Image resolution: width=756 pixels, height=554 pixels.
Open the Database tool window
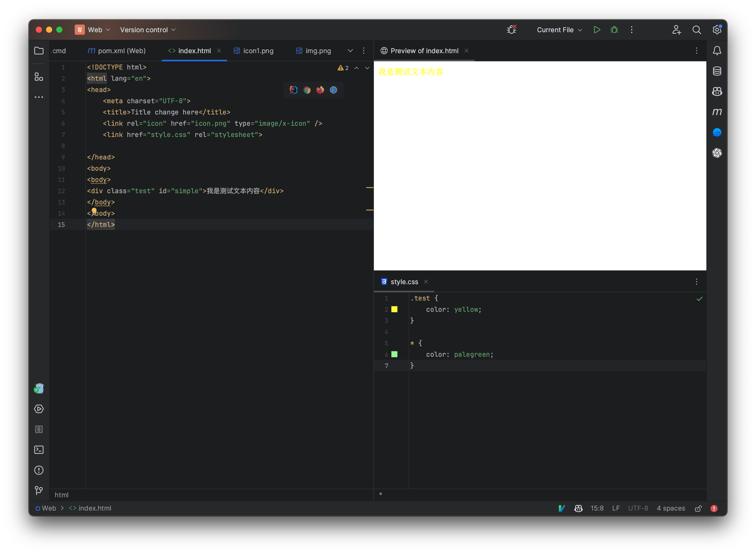tap(717, 71)
